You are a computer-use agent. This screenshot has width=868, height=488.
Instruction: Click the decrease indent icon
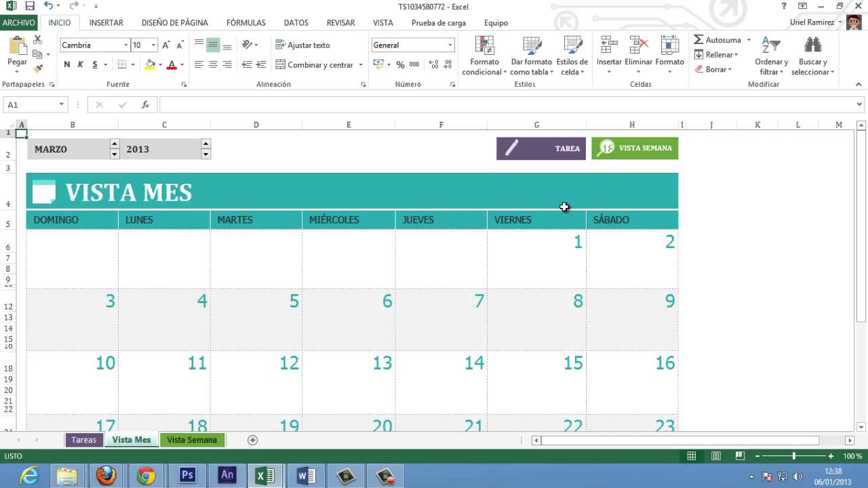pos(247,64)
